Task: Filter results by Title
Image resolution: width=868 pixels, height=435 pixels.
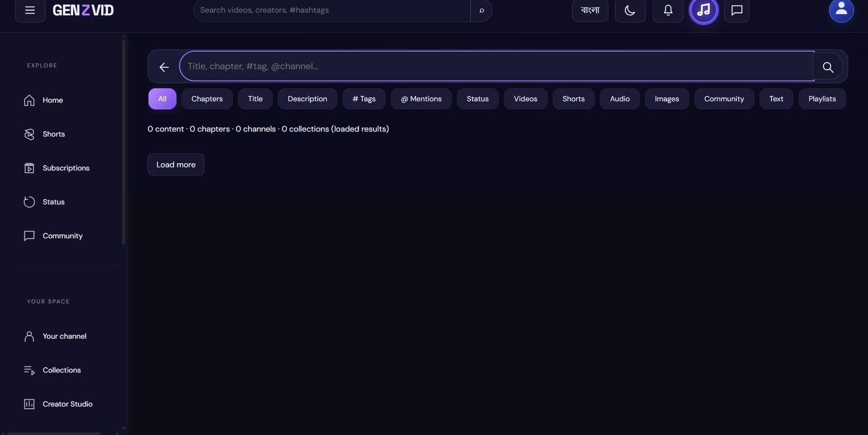Action: (x=255, y=99)
